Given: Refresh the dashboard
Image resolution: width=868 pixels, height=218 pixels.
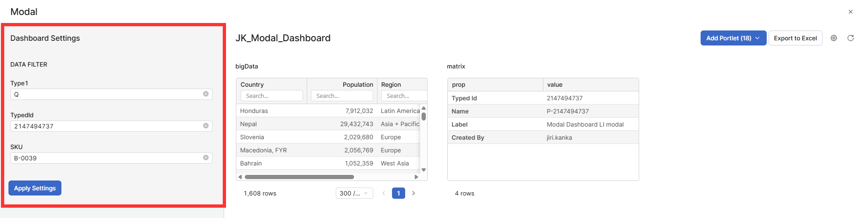Looking at the screenshot, I should click(850, 38).
